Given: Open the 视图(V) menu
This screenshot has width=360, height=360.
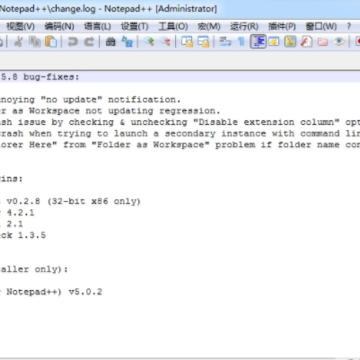Looking at the screenshot, I should pyautogui.click(x=20, y=26).
